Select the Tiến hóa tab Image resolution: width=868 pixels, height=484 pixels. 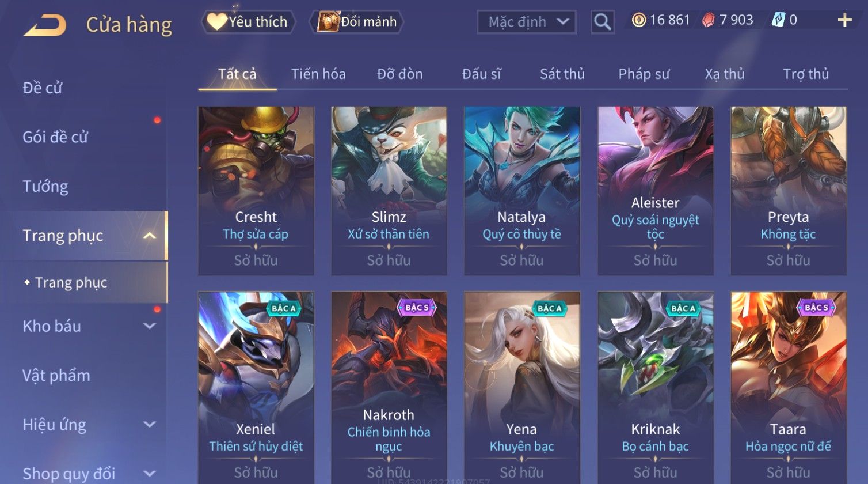click(x=318, y=74)
